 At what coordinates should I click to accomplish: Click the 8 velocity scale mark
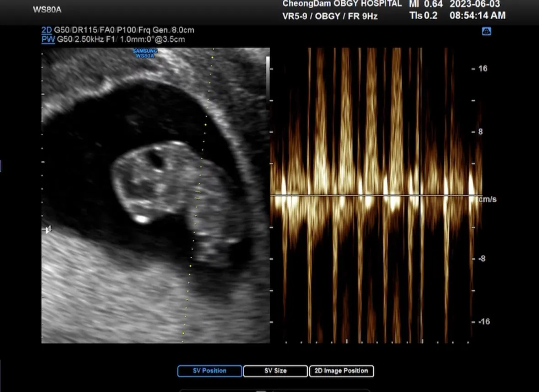click(480, 132)
